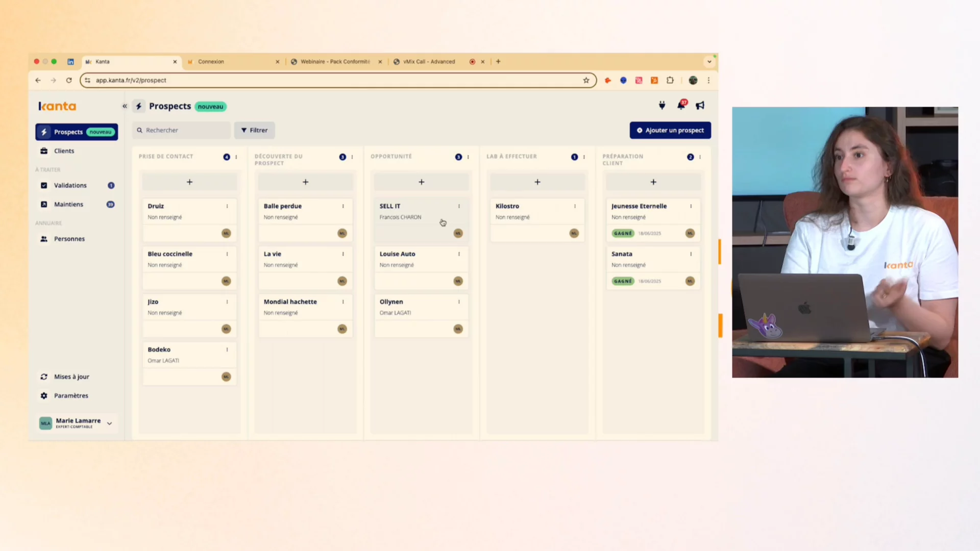
Task: Open Balle perdue card options menu
Action: coord(343,206)
